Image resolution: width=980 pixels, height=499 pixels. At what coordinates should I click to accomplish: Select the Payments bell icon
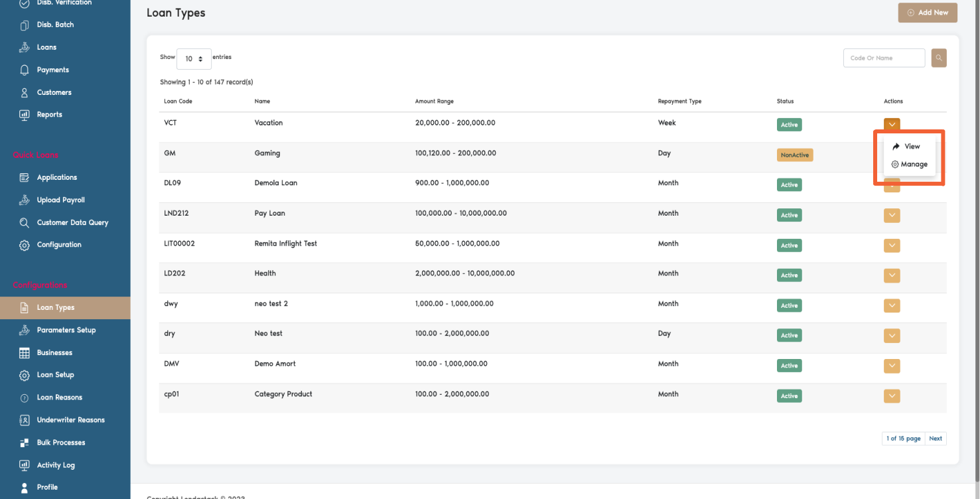click(x=24, y=69)
